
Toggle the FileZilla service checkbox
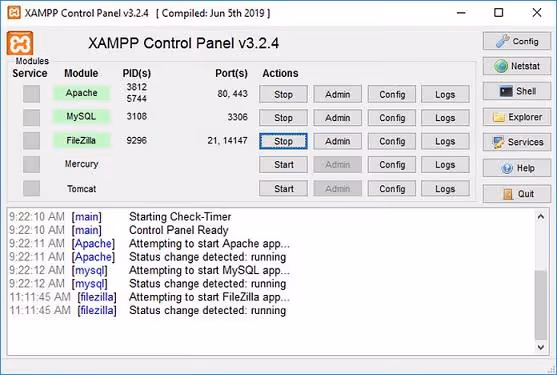click(32, 141)
